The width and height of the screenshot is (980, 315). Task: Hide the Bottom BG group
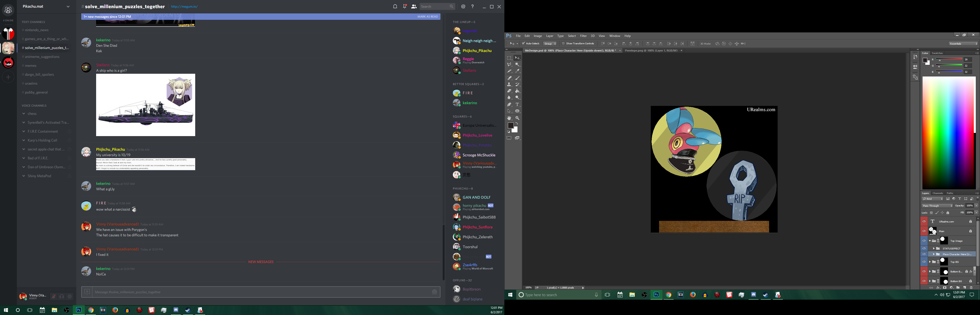click(x=924, y=281)
